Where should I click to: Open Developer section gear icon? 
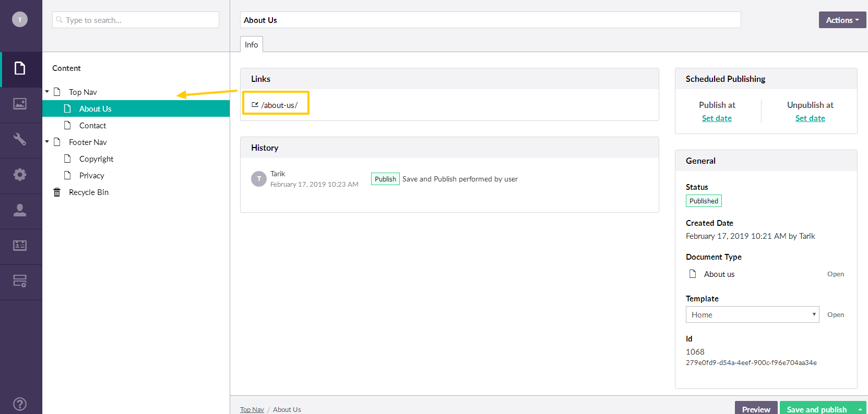click(x=20, y=175)
